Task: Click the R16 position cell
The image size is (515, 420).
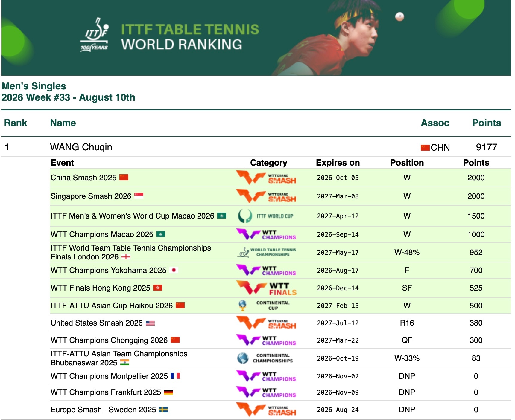Action: (407, 323)
